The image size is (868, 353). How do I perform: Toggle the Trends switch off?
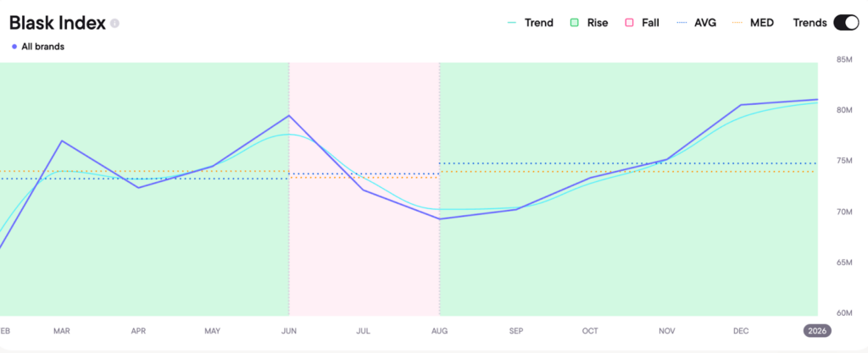click(846, 23)
